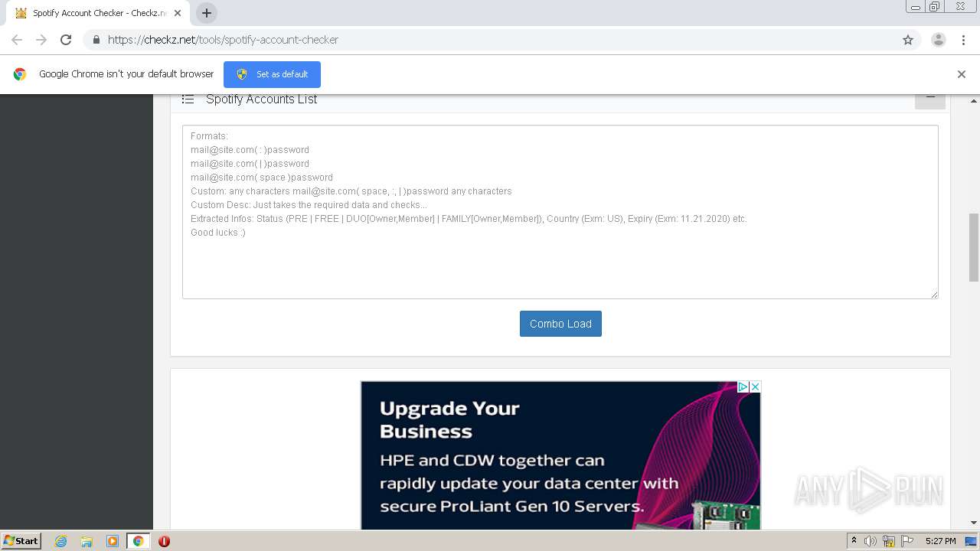Click the Show desktop button in tray
Screen dimensions: 980x551
coord(972,541)
